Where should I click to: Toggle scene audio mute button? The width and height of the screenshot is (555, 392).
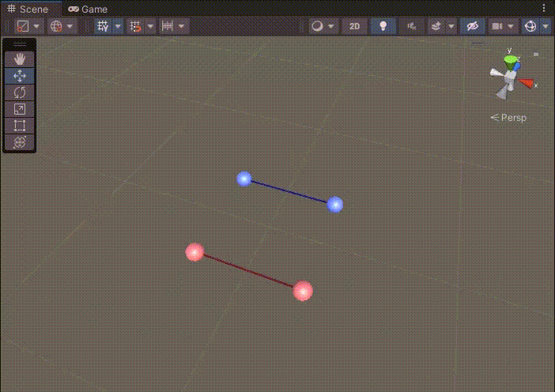(x=411, y=26)
